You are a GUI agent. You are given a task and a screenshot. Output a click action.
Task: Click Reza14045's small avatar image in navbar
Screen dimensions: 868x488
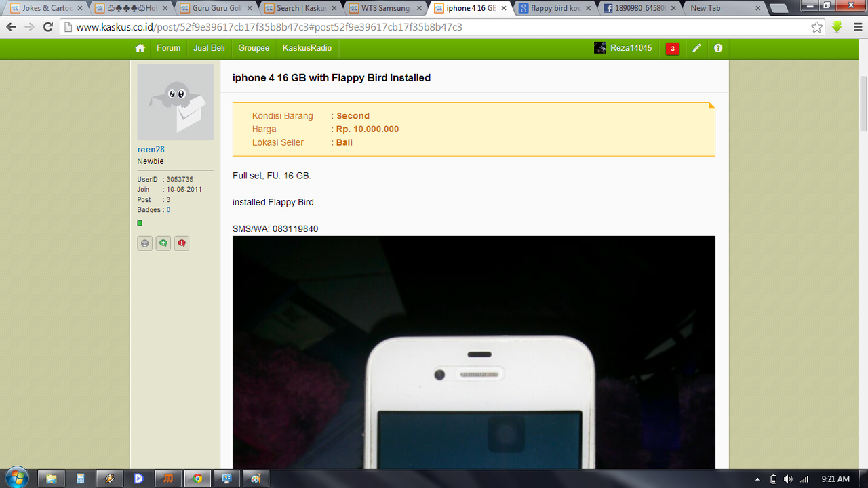(x=599, y=48)
